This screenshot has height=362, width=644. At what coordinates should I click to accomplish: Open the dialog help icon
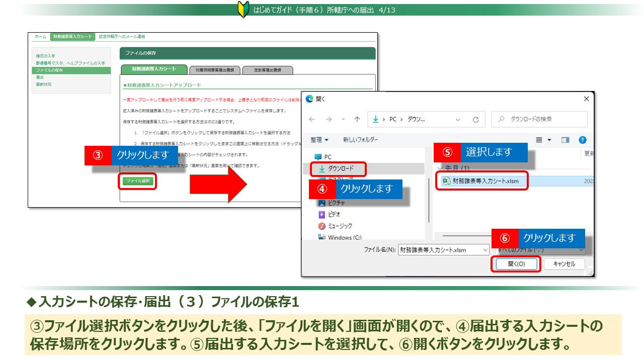583,140
